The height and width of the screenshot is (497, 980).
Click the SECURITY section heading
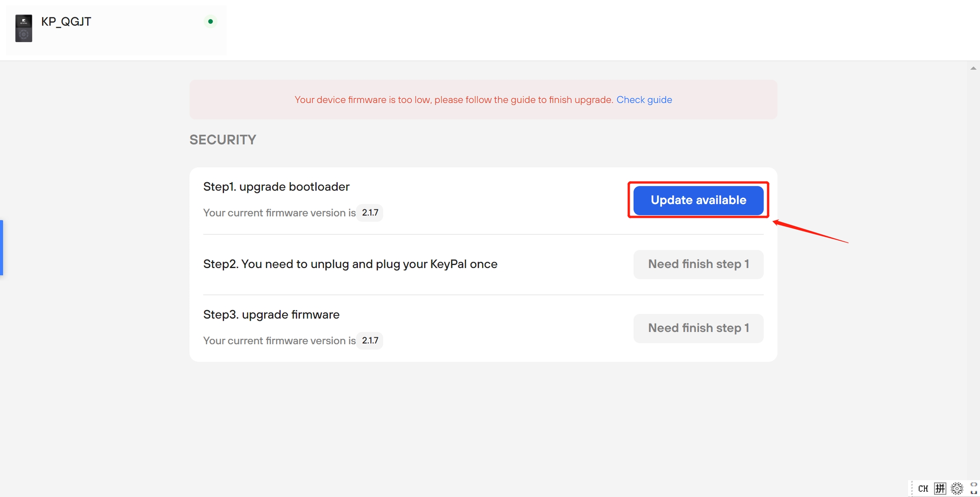pos(222,140)
